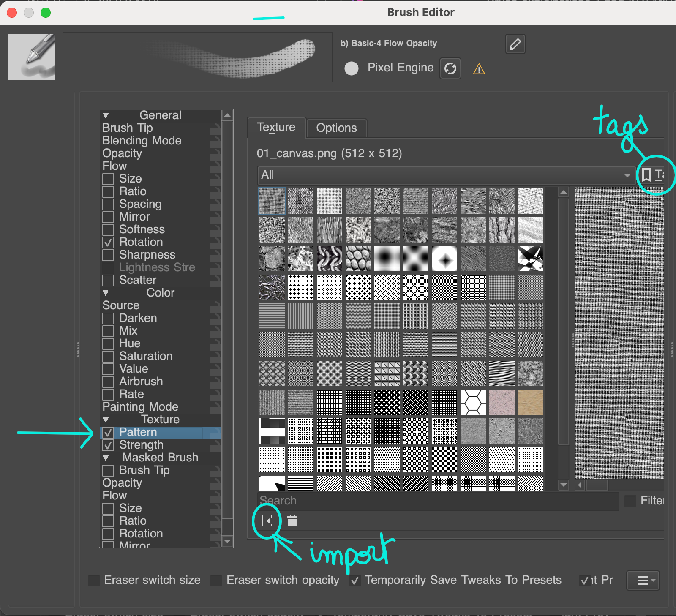Click the brush preset pencil thumbnail

[x=32, y=57]
